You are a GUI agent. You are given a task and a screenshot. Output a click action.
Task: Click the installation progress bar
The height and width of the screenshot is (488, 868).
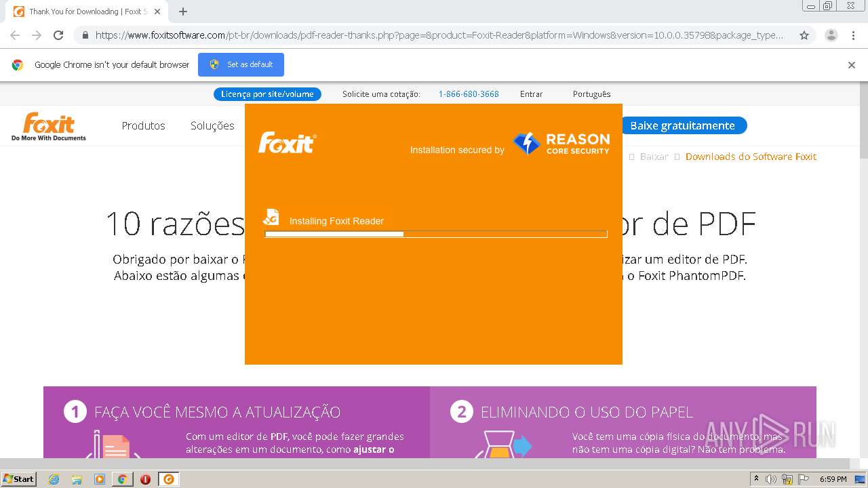coord(435,235)
